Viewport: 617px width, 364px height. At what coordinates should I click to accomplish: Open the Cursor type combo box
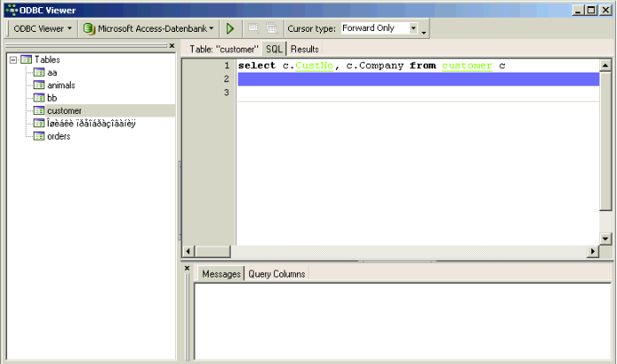coord(413,28)
